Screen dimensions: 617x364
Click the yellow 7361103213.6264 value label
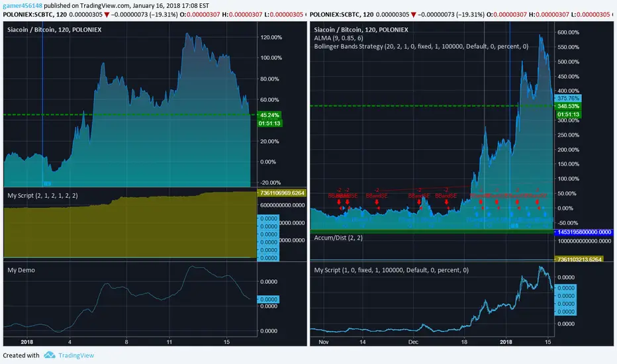pos(579,259)
